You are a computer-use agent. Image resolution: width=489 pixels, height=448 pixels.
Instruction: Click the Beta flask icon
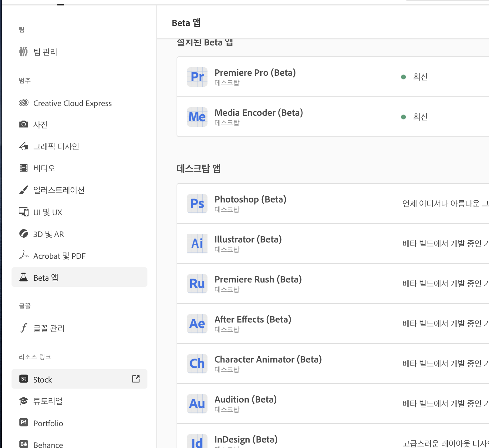(24, 277)
